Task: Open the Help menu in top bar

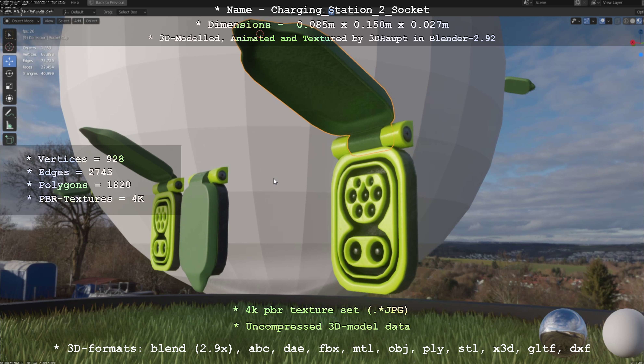Action: click(x=75, y=2)
